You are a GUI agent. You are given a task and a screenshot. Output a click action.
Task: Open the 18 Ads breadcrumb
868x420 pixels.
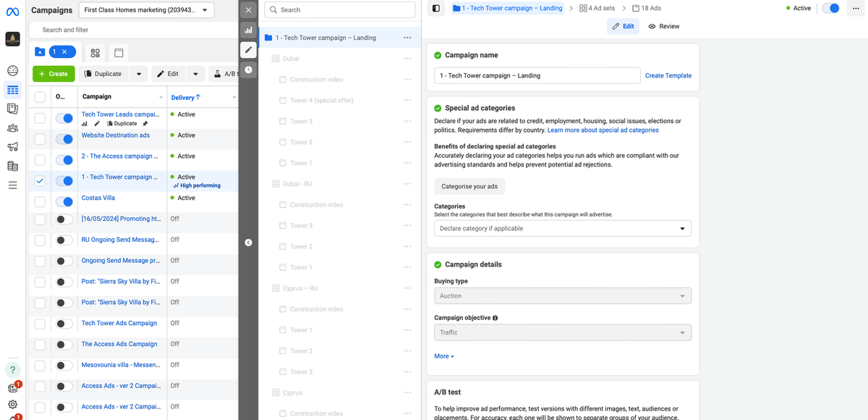pyautogui.click(x=646, y=8)
